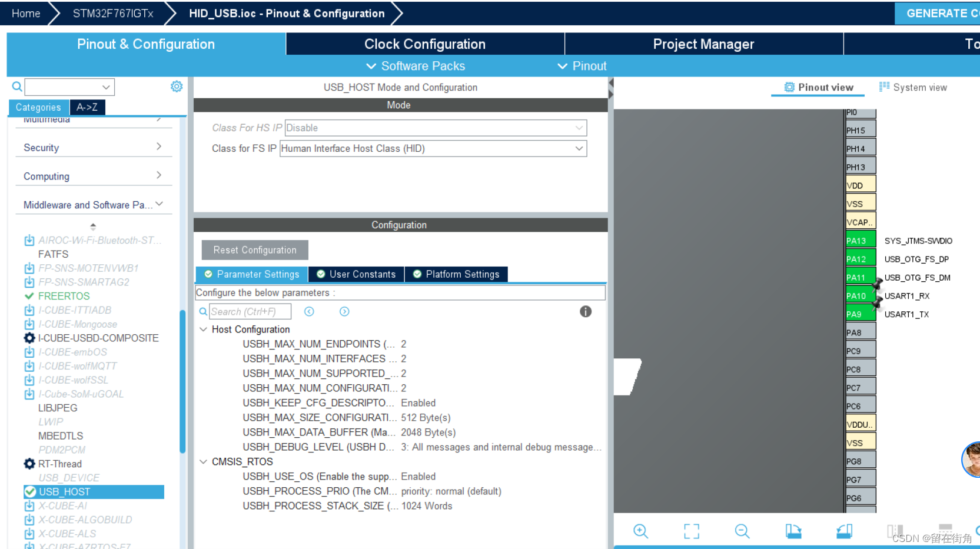Viewport: 980px width, 549px height.
Task: Click the middleware list vertical scrollbar
Action: click(x=182, y=382)
